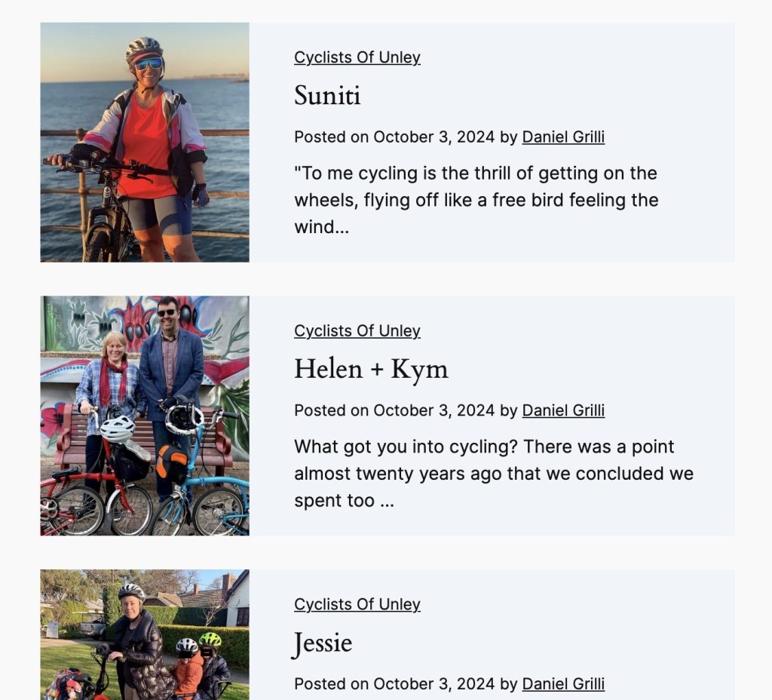The width and height of the screenshot is (772, 700).
Task: Open the Helen + Kym mural photo
Action: (x=145, y=416)
